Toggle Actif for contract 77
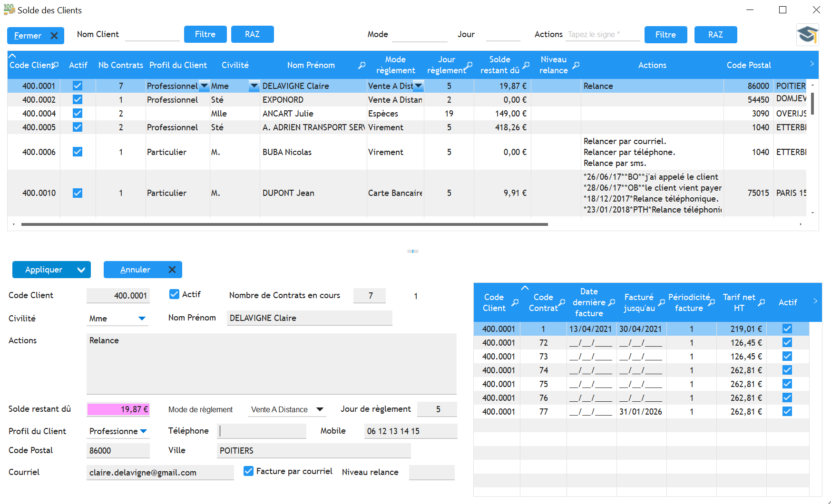 click(x=787, y=411)
